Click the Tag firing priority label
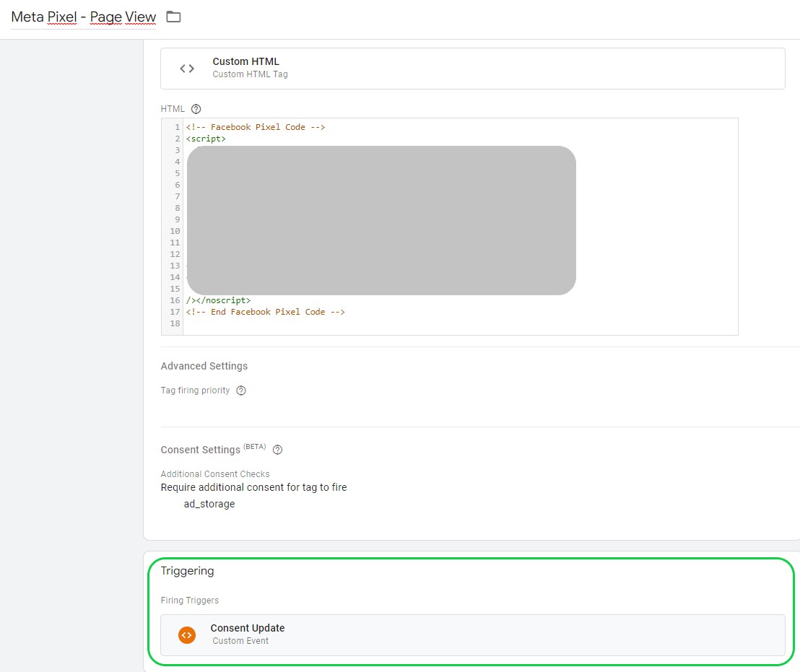Viewport: 800px width, 672px height. (195, 390)
